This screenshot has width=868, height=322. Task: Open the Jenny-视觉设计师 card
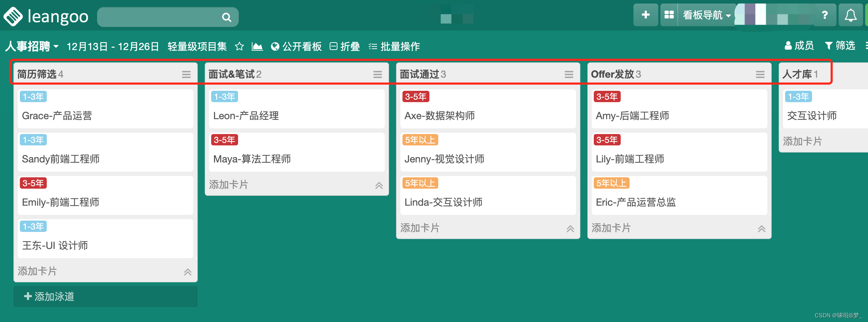(x=488, y=152)
